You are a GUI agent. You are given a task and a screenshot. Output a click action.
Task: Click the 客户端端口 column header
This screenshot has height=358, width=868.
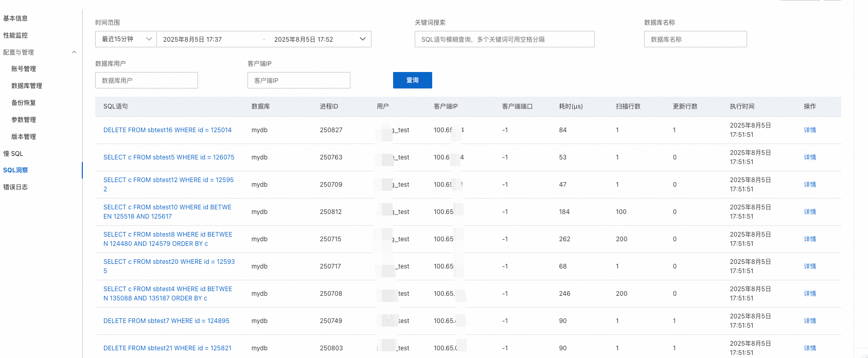(518, 106)
